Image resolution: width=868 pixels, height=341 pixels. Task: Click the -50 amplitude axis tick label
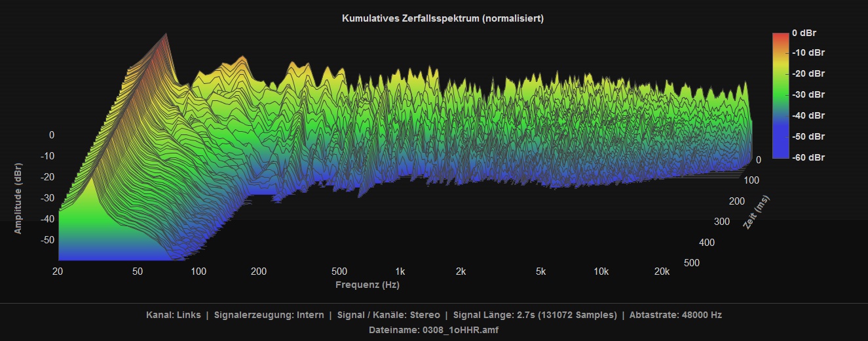48,240
